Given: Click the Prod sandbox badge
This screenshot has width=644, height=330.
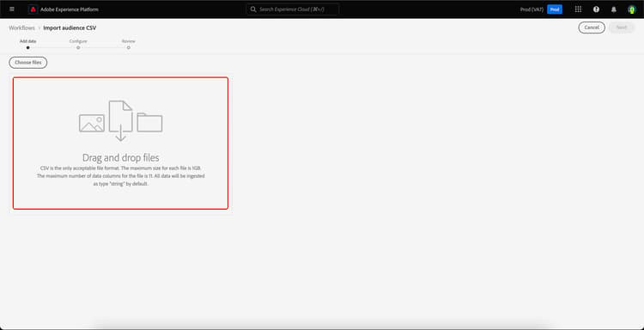Looking at the screenshot, I should pos(555,9).
